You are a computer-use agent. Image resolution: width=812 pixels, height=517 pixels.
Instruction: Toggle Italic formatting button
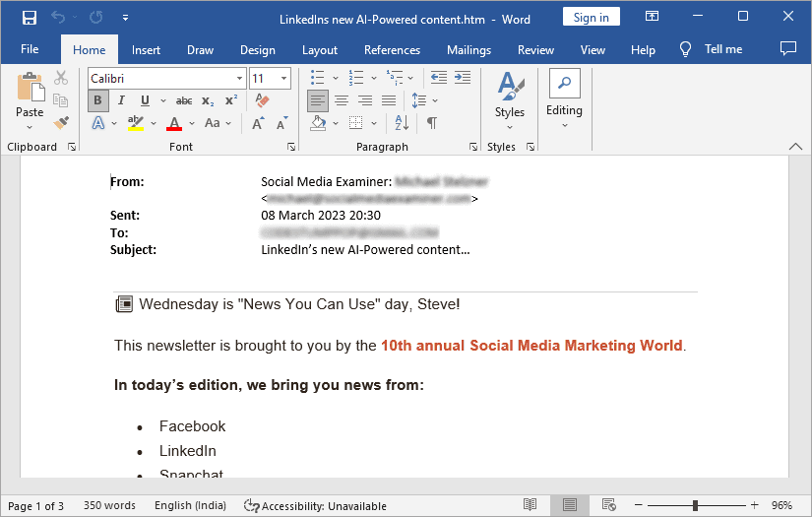[121, 100]
